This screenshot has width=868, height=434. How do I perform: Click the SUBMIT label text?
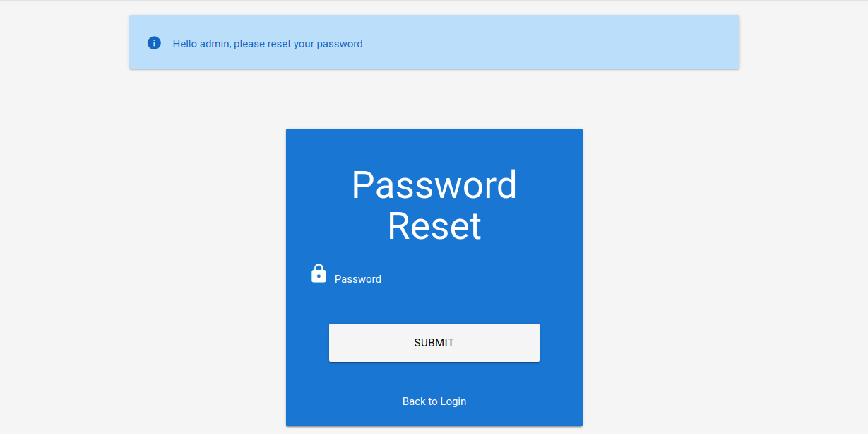[x=434, y=343]
